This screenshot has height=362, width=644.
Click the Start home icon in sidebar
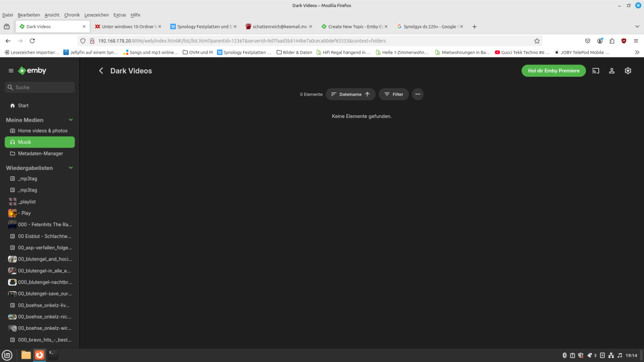(12, 106)
